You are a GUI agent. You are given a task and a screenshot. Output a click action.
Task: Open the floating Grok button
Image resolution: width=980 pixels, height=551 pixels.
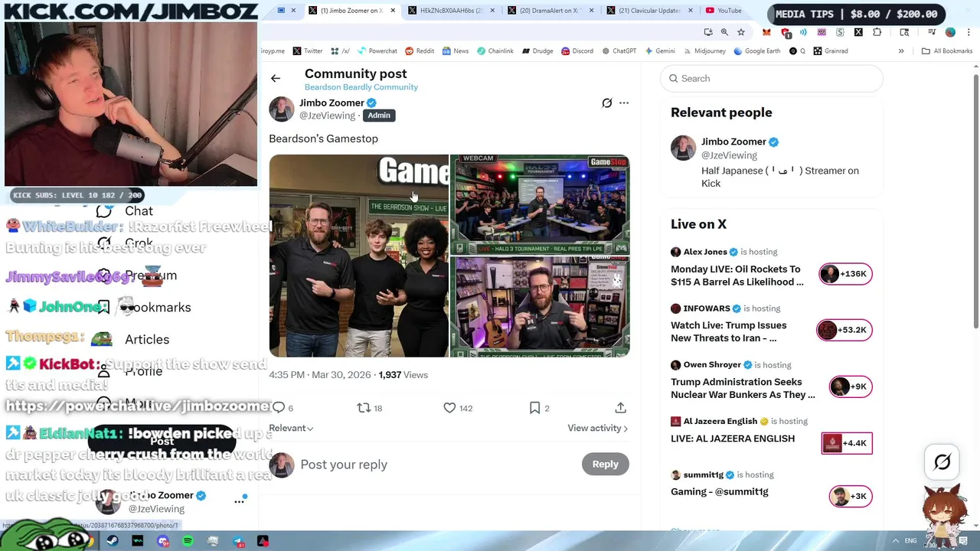[x=942, y=462]
